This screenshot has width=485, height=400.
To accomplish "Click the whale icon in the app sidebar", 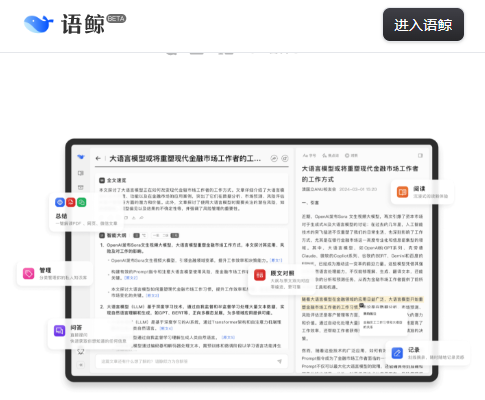I will [x=81, y=157].
